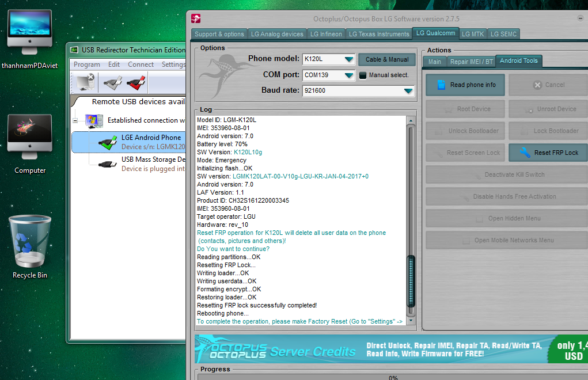Switch to the LG Infineon tab
Viewport: 588px width, 380px height.
[x=326, y=34]
